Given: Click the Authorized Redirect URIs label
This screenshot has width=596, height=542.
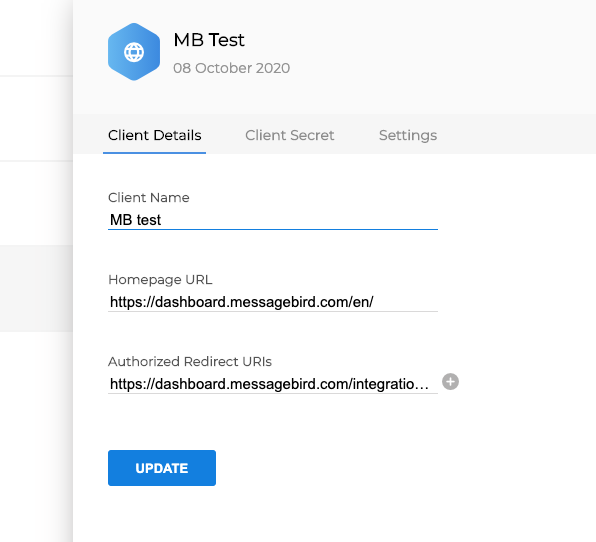Looking at the screenshot, I should [x=190, y=361].
